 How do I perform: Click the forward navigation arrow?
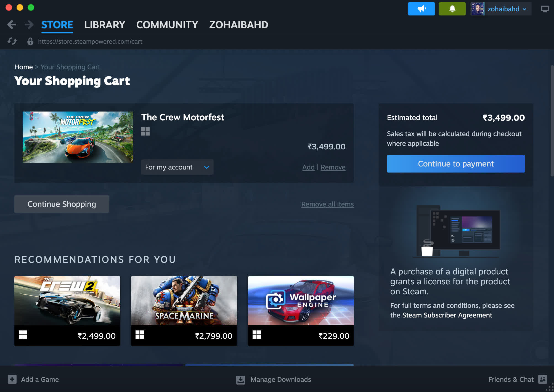coord(29,25)
